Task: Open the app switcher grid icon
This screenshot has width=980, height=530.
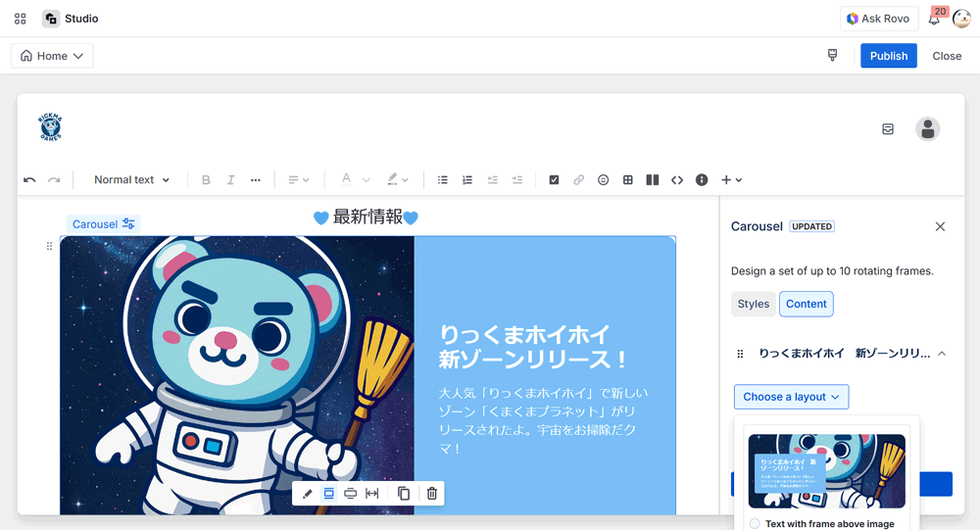Action: pos(20,19)
